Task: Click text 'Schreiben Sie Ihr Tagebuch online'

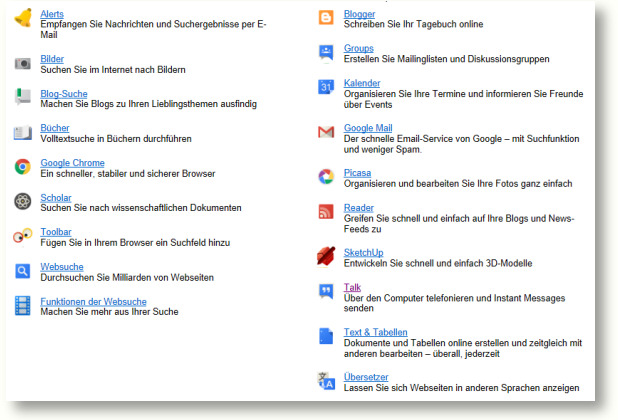Action: pos(413,24)
